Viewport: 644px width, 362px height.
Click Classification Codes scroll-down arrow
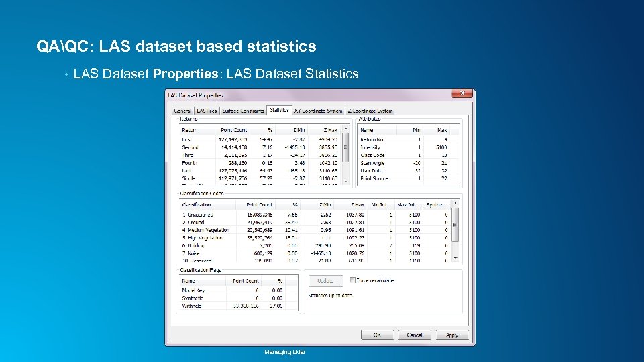(x=455, y=258)
